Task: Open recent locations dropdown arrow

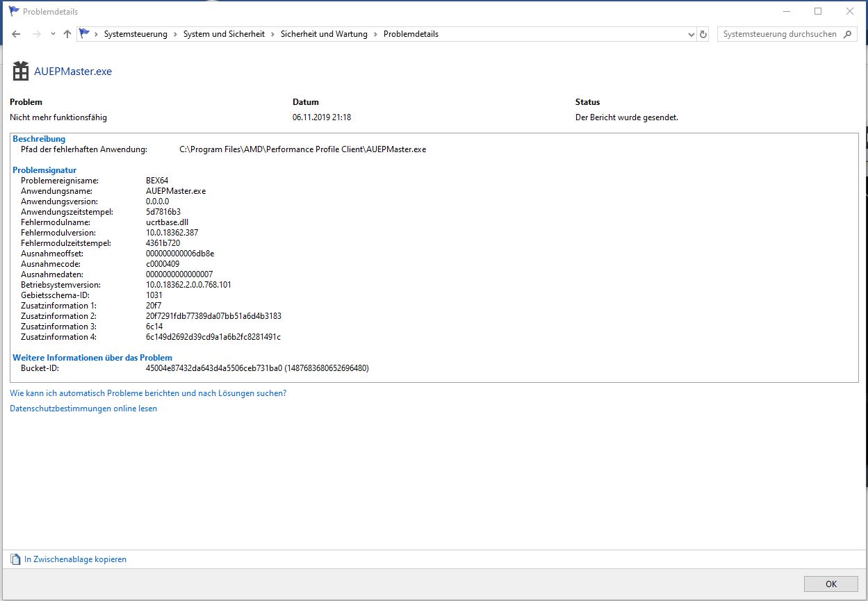Action: click(53, 34)
